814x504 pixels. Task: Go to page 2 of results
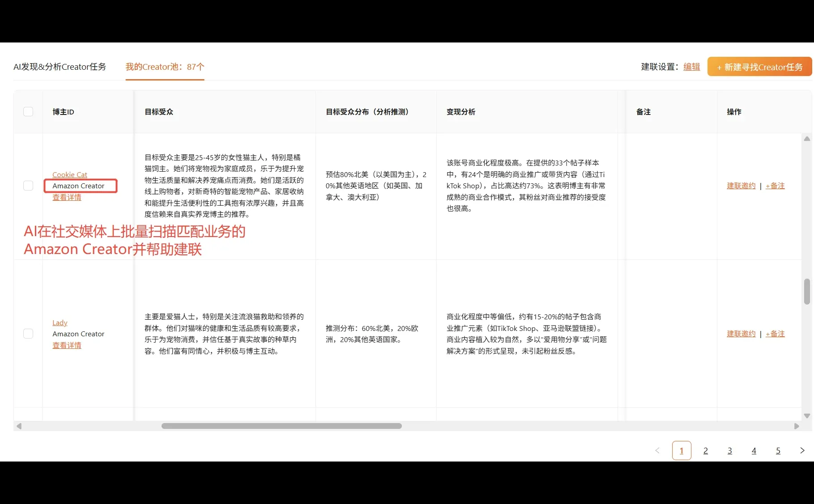pos(706,450)
